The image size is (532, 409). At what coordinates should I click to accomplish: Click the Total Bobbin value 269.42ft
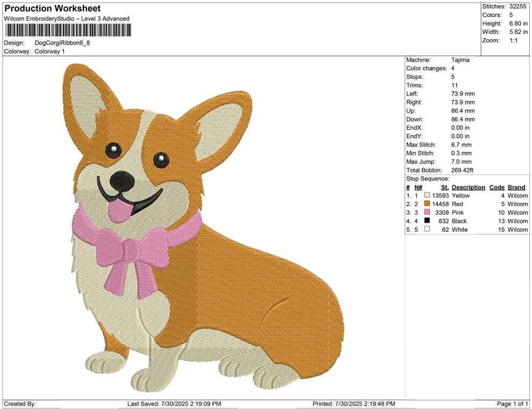pos(463,170)
